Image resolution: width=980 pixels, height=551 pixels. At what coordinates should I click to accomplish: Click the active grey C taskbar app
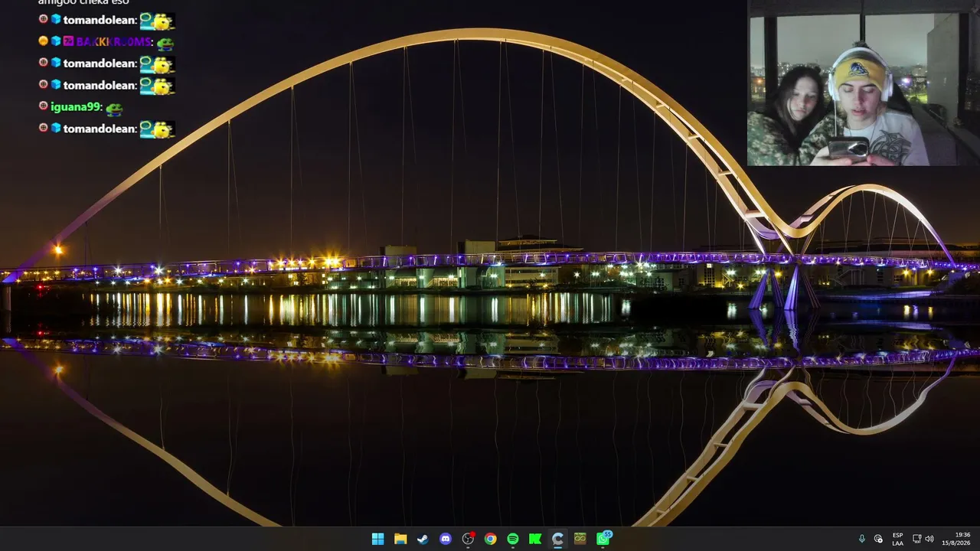tap(557, 539)
